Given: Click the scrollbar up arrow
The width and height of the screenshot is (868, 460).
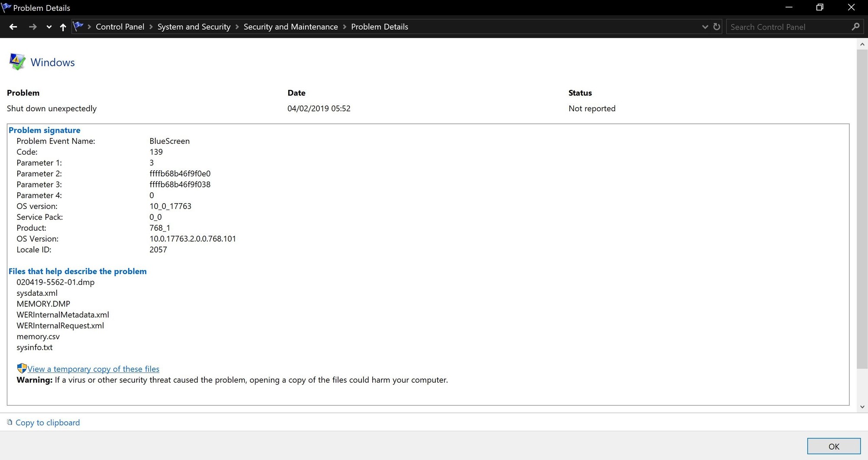Looking at the screenshot, I should (x=862, y=44).
